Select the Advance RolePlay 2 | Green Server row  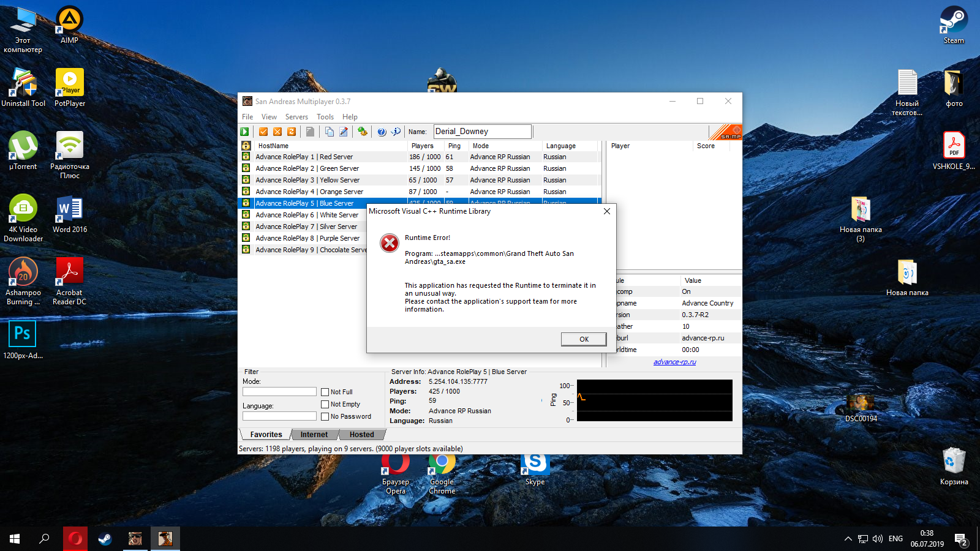coord(420,168)
